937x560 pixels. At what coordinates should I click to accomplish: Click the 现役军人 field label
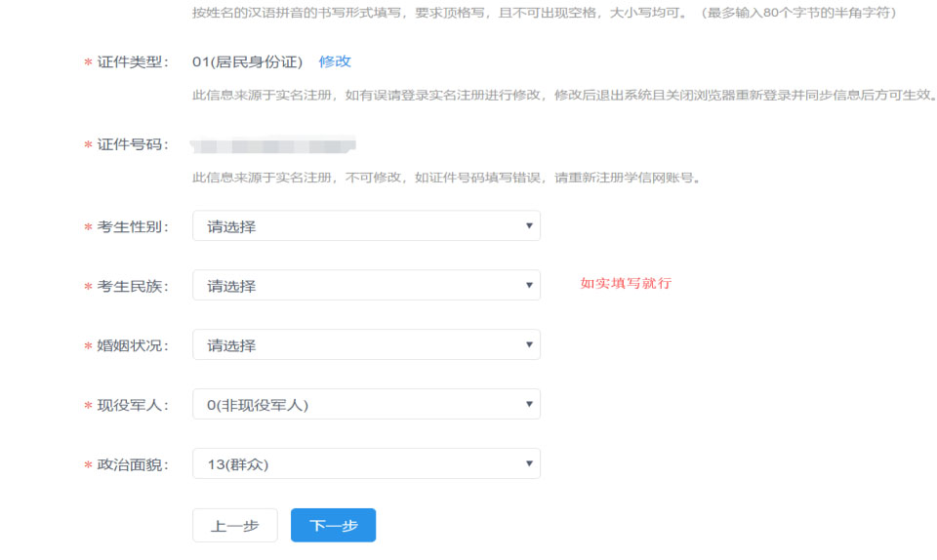pos(133,405)
